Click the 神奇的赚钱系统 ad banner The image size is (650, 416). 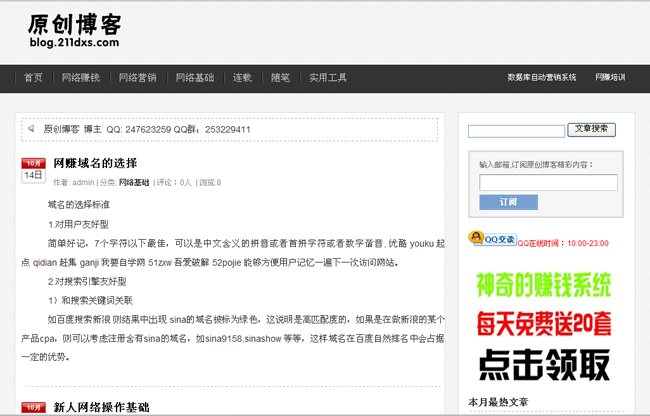[543, 285]
